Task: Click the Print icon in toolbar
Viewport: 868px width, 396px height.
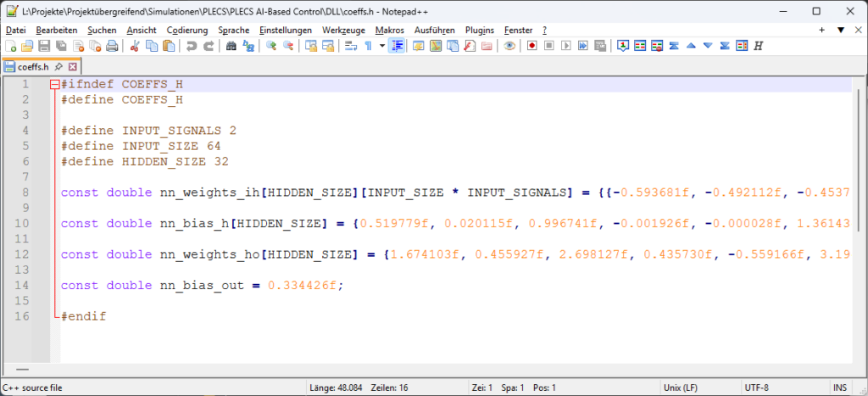Action: pyautogui.click(x=112, y=46)
